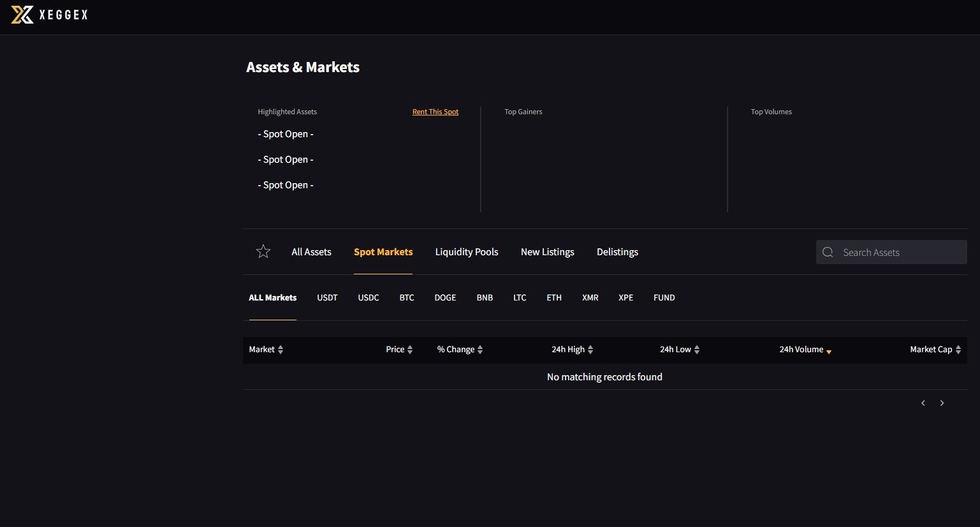Sort table by Market column arrows
This screenshot has height=527, width=980.
click(281, 350)
